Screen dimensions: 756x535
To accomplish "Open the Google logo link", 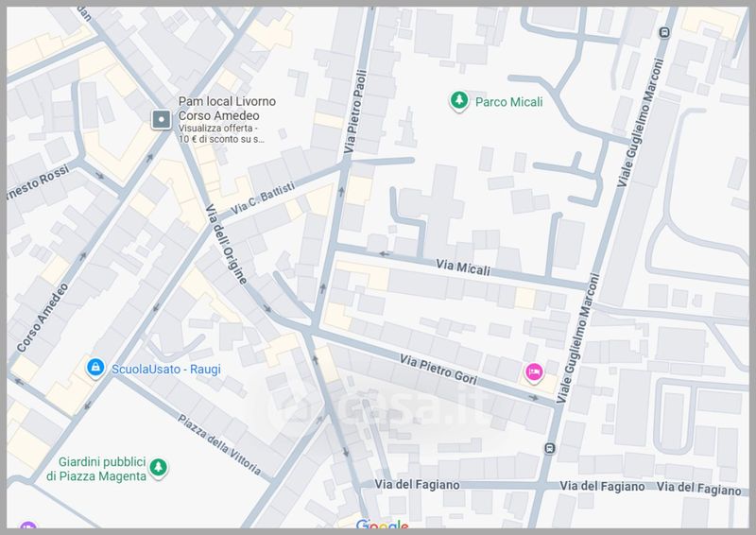I will (382, 526).
